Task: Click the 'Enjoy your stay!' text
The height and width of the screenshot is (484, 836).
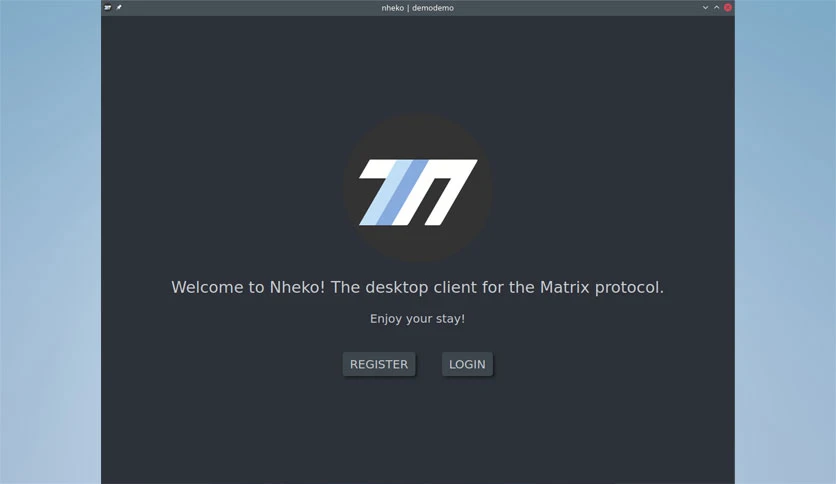Action: point(417,319)
